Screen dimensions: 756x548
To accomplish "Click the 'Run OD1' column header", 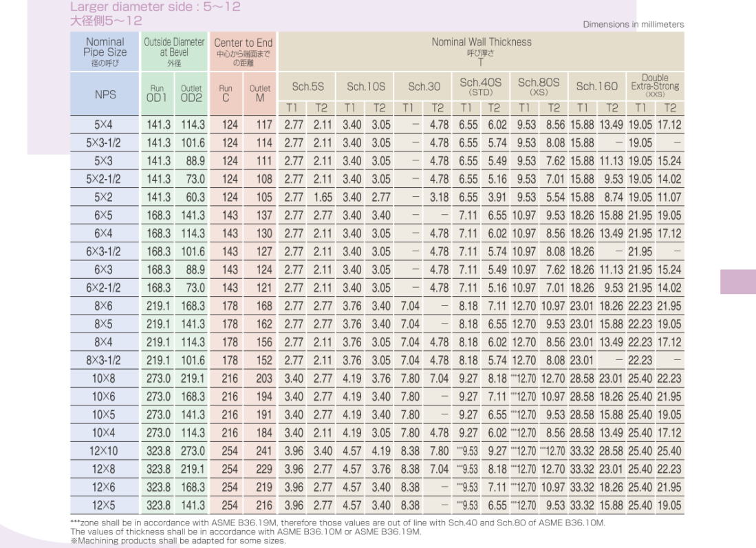I will (157, 94).
